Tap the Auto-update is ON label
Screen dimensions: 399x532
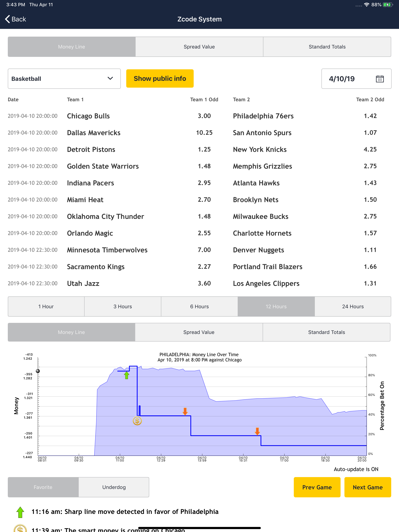(356, 469)
